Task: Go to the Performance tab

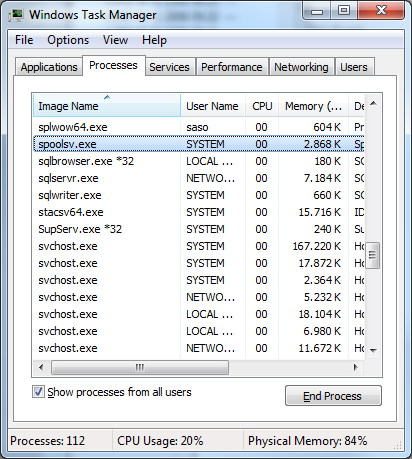Action: [x=232, y=67]
